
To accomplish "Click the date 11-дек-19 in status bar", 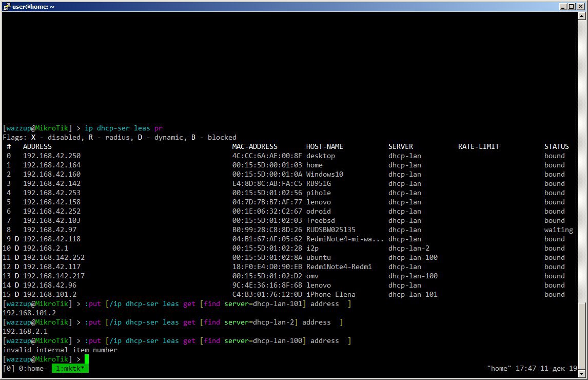I will (558, 368).
